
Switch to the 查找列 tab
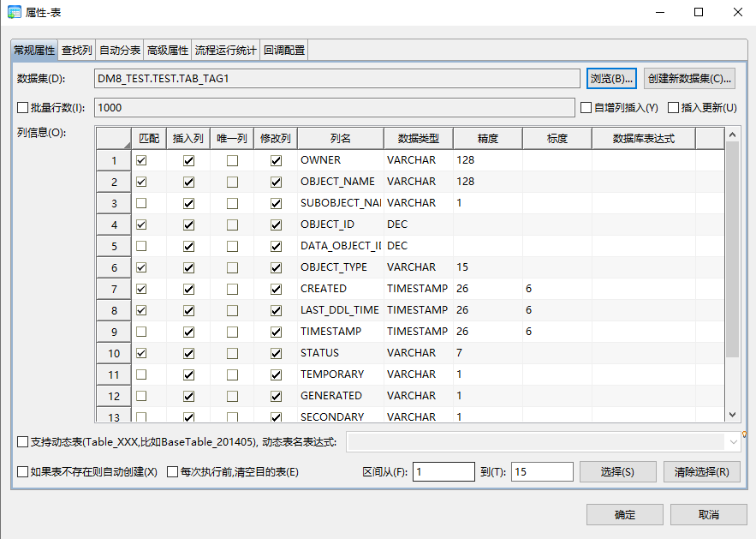click(x=77, y=51)
